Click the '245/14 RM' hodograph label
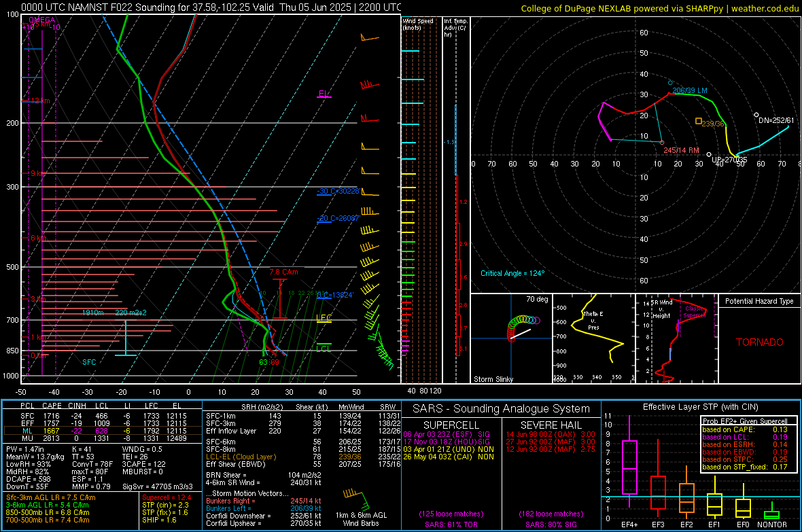Image resolution: width=802 pixels, height=532 pixels. (681, 150)
